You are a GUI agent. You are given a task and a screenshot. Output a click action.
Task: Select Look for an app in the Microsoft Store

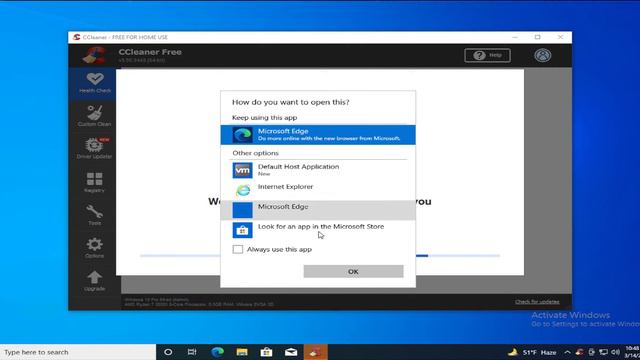318,230
